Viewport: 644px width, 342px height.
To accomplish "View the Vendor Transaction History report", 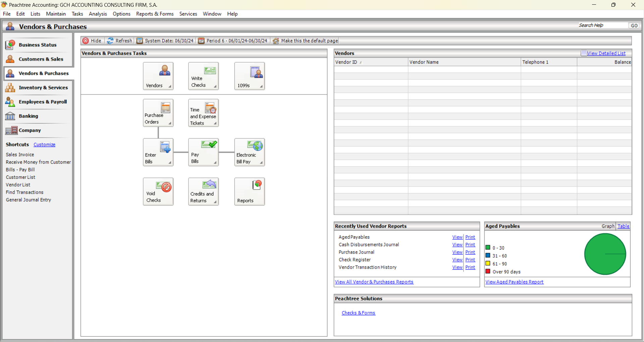I will pyautogui.click(x=457, y=267).
